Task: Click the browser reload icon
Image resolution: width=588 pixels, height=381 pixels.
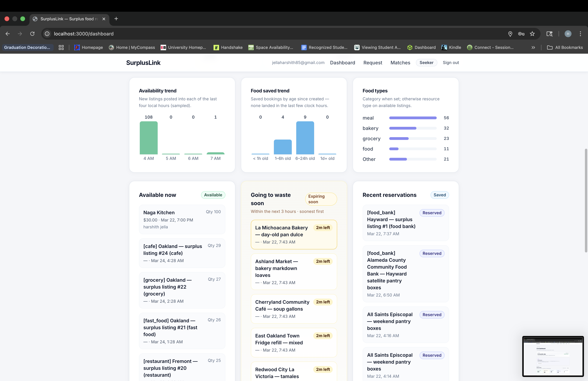Action: [32, 34]
